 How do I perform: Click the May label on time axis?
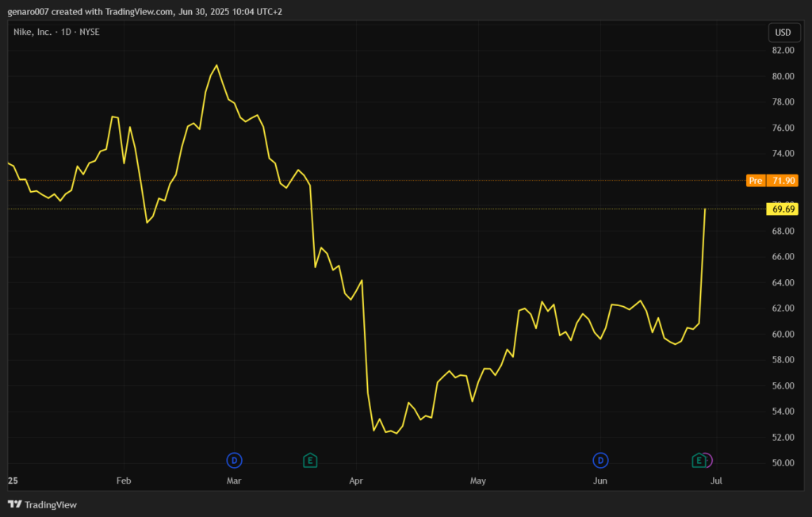coord(477,481)
